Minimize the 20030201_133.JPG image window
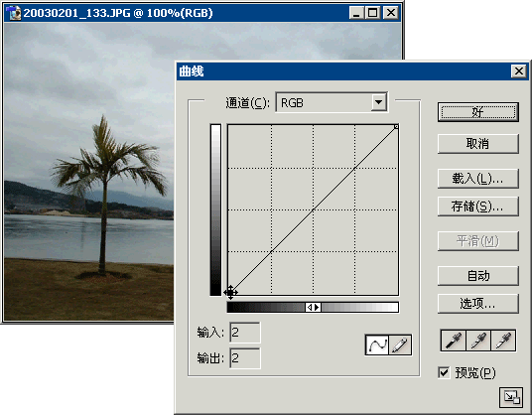The image size is (532, 415). 356,13
